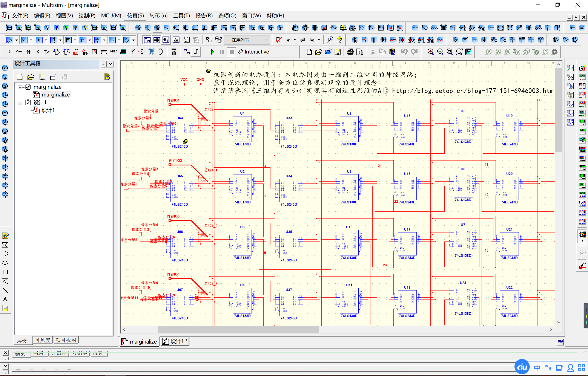Click the green Run simulation button

click(x=212, y=52)
